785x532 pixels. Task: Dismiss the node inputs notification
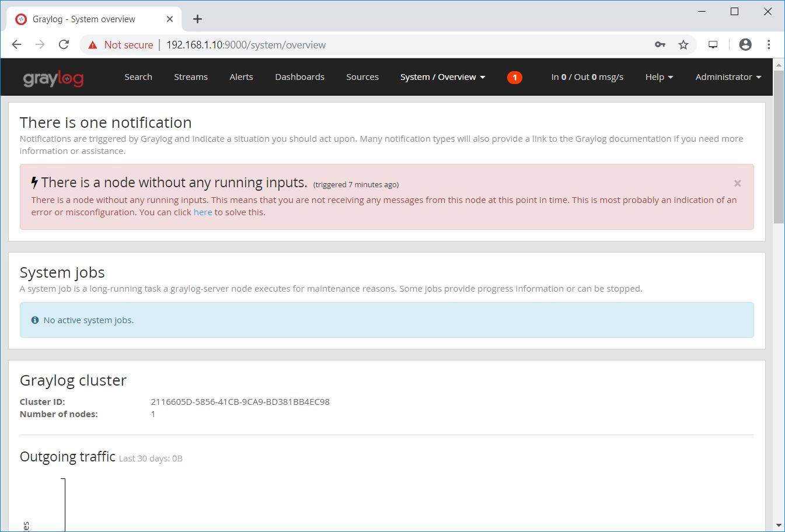pyautogui.click(x=737, y=183)
